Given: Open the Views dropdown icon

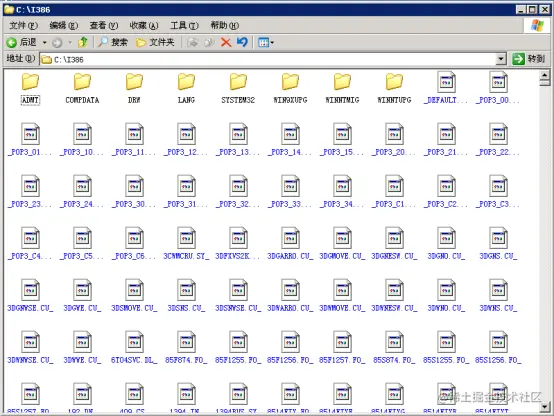Looking at the screenshot, I should click(266, 43).
